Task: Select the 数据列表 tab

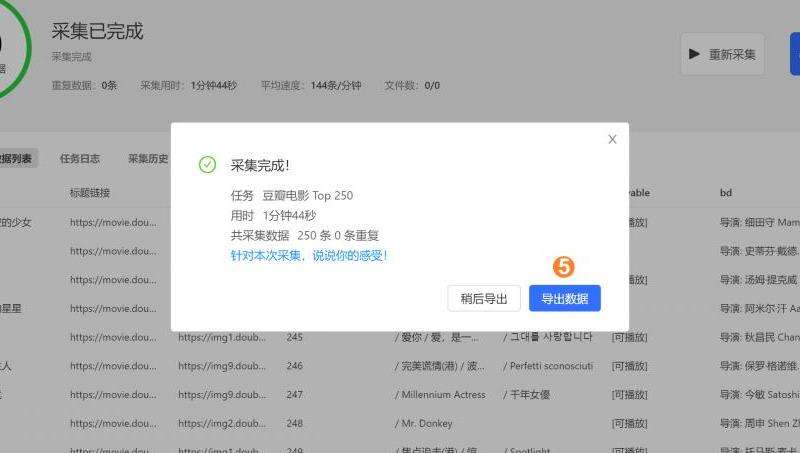Action: pos(16,158)
